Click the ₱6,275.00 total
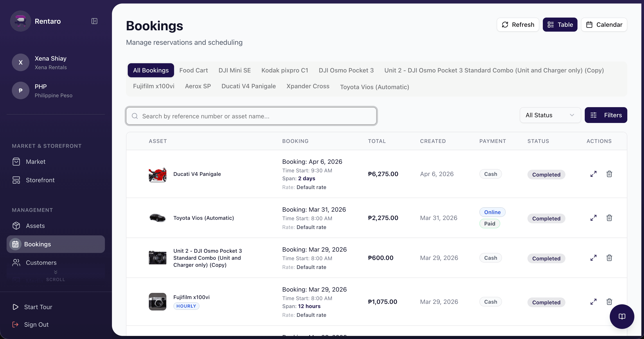 pyautogui.click(x=383, y=174)
